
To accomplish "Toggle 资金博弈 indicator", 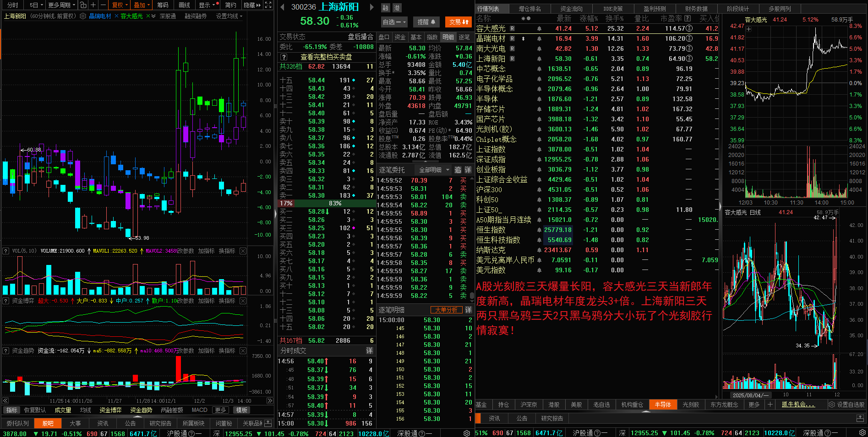I will pos(110,410).
